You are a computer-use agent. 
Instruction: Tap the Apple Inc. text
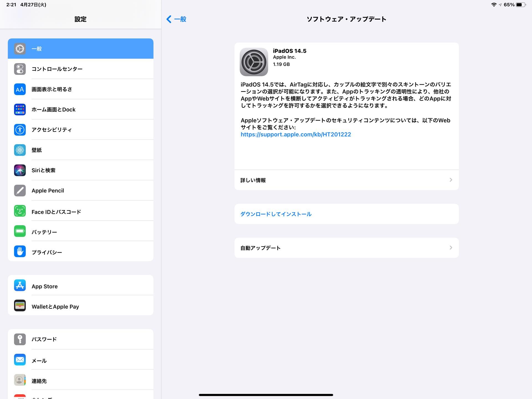click(x=284, y=57)
